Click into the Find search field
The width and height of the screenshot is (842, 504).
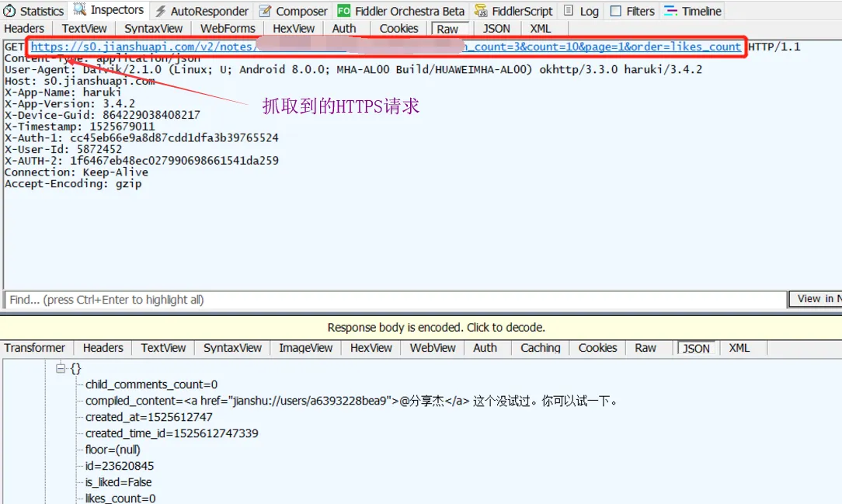coord(388,300)
